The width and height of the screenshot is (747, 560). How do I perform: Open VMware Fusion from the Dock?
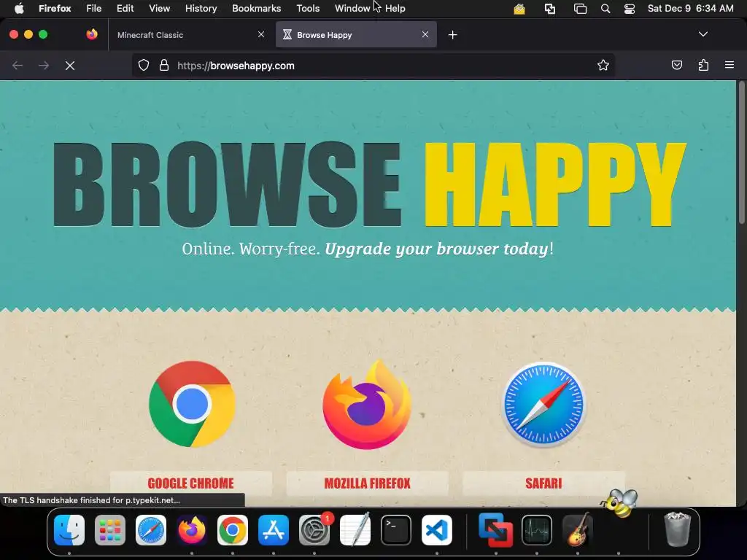[x=496, y=530]
